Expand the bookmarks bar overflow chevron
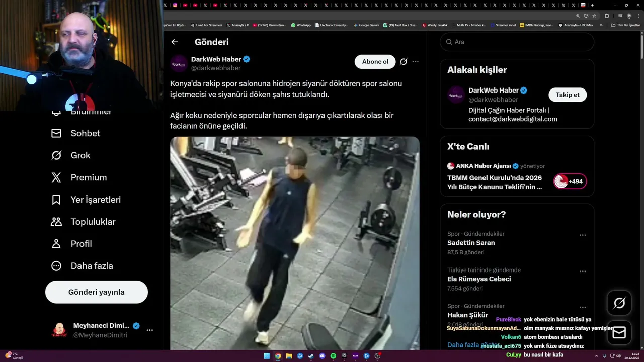644x362 pixels. tap(601, 25)
